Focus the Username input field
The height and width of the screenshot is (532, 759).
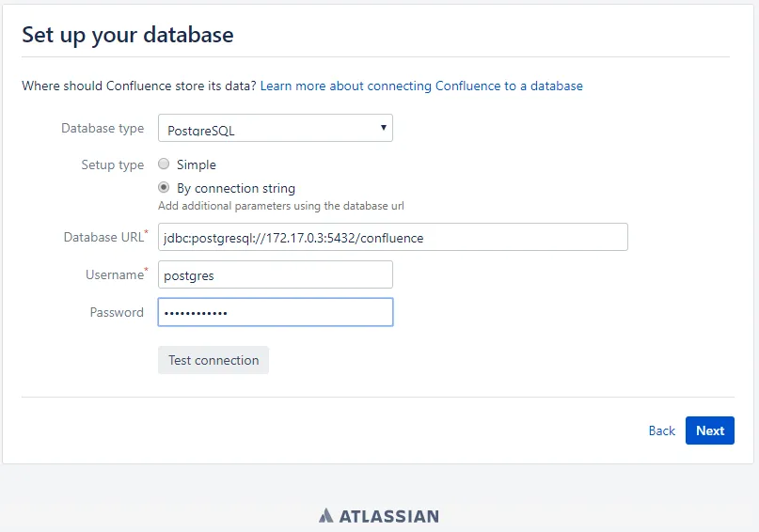click(x=275, y=274)
